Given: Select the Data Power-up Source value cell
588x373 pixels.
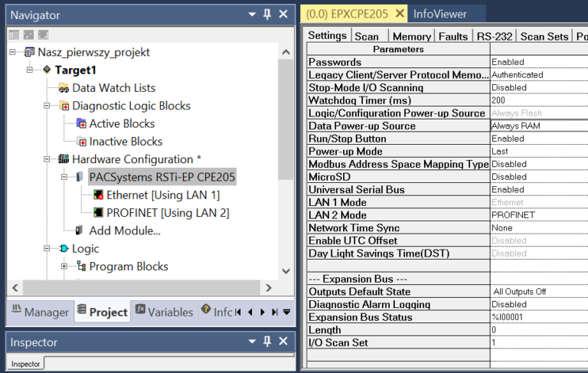Looking at the screenshot, I should (x=537, y=126).
